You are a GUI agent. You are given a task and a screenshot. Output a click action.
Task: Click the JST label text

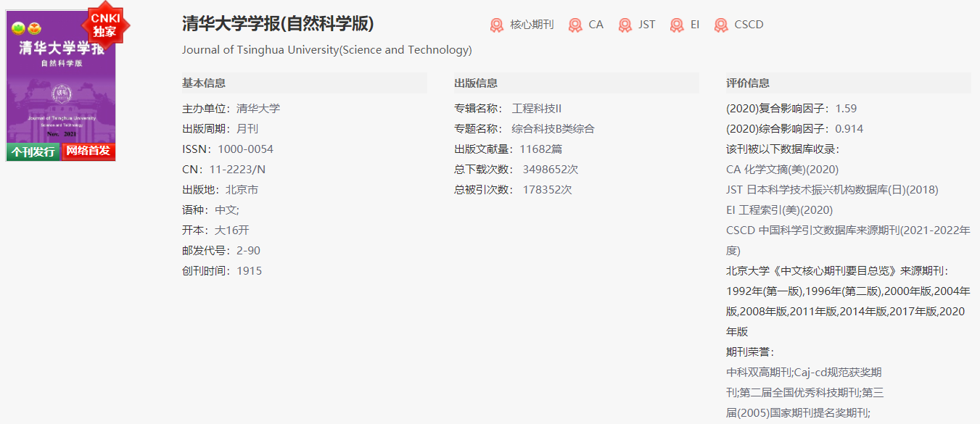[x=646, y=25]
